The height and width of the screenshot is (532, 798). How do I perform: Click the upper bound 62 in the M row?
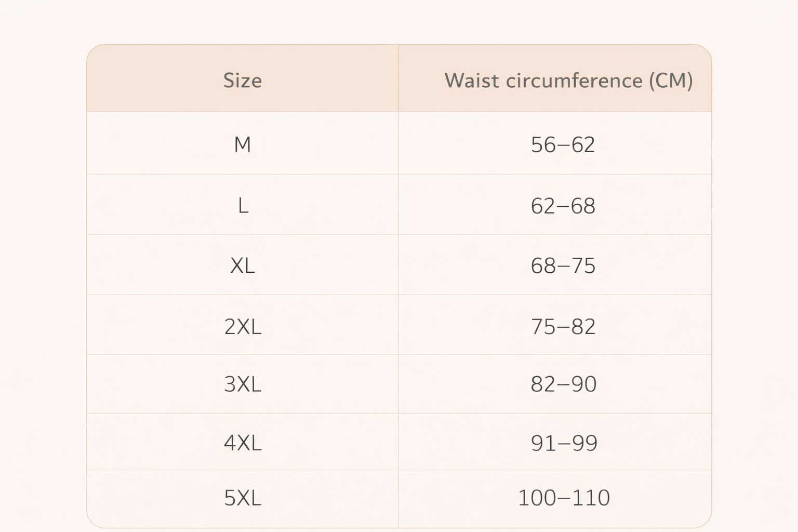coord(583,144)
